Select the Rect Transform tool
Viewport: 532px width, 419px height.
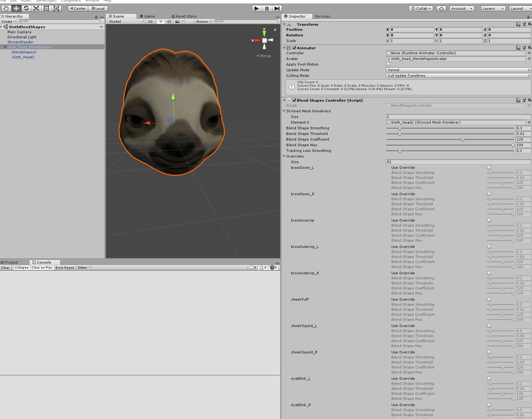click(46, 8)
